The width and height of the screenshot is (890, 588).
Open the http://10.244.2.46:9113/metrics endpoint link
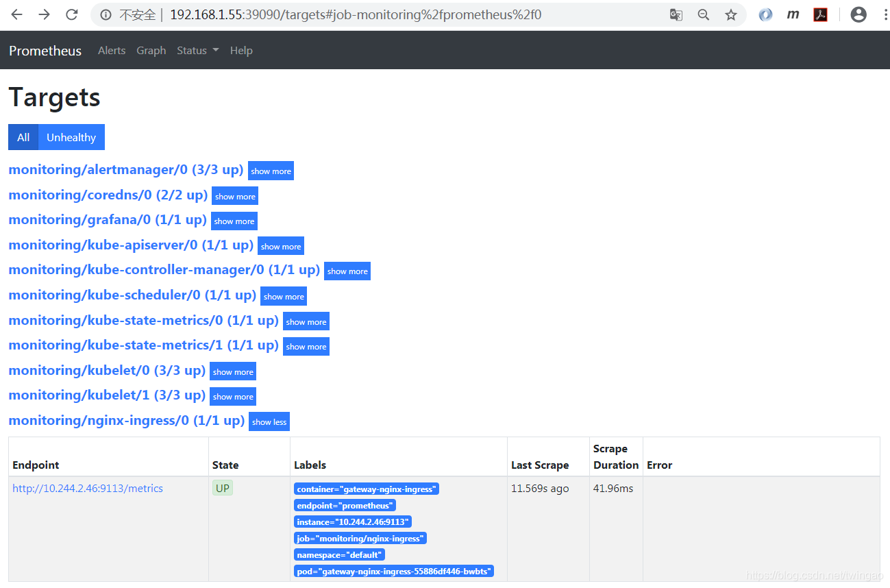pos(88,489)
